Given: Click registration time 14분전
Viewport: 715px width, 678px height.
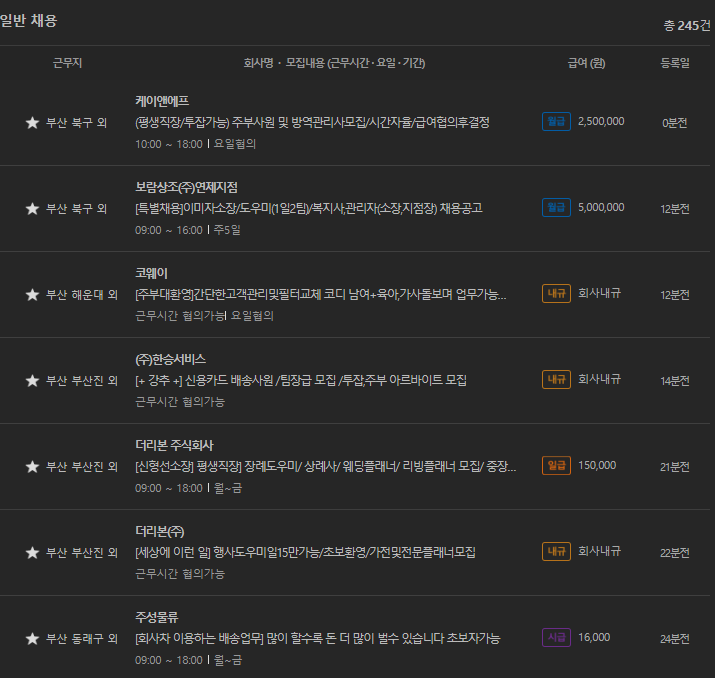Looking at the screenshot, I should coord(674,381).
